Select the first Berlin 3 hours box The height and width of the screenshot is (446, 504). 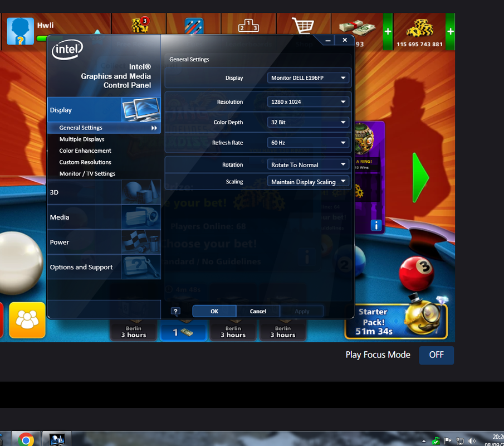134,331
